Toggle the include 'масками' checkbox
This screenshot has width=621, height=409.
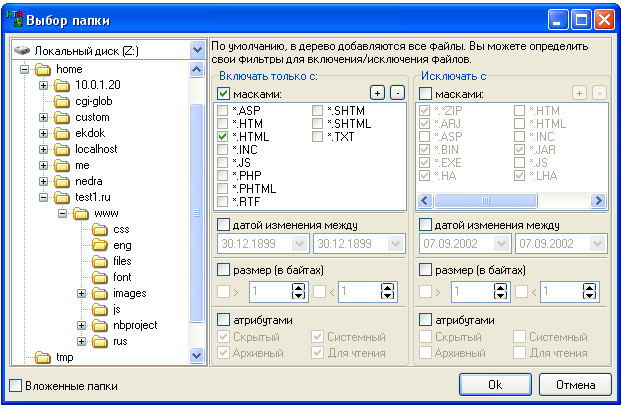click(x=223, y=94)
